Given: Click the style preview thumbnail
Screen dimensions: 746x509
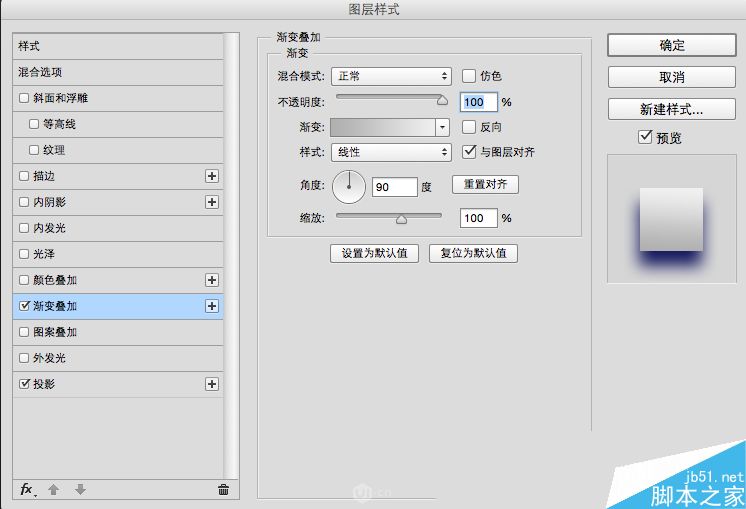Looking at the screenshot, I should click(x=671, y=219).
